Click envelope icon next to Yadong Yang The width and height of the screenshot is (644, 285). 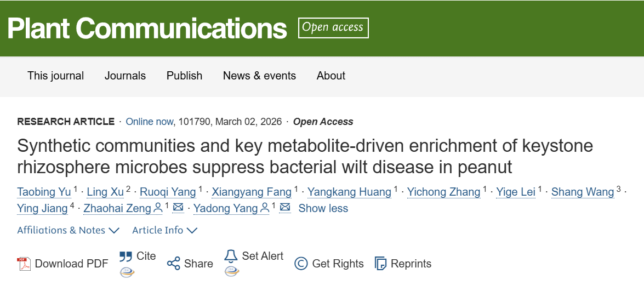click(285, 208)
